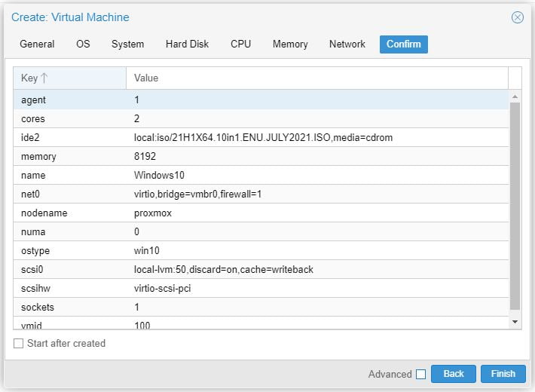This screenshot has width=535, height=392.
Task: Click the Back button
Action: [454, 374]
